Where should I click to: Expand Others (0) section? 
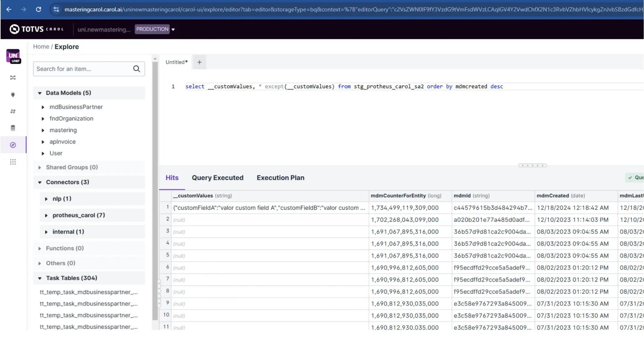pyautogui.click(x=89, y=263)
